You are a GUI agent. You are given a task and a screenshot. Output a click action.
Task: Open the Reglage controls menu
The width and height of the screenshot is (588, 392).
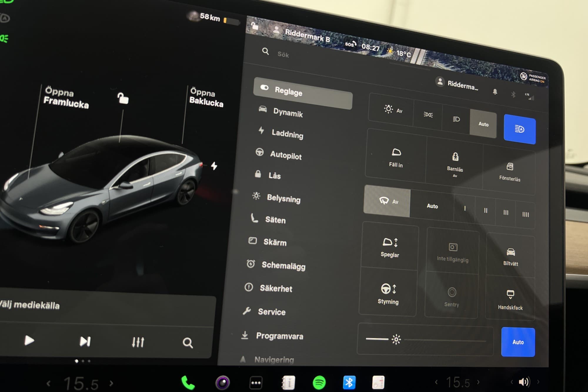[x=303, y=93]
